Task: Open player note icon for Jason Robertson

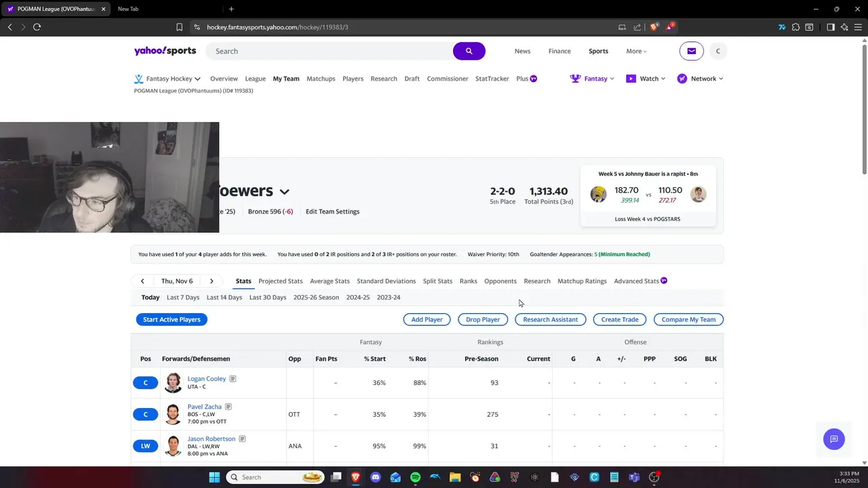Action: point(242,439)
